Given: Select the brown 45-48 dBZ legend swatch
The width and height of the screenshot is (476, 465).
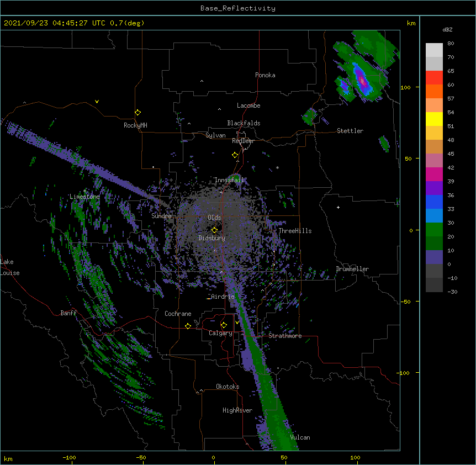Looking at the screenshot, I should pyautogui.click(x=434, y=146).
